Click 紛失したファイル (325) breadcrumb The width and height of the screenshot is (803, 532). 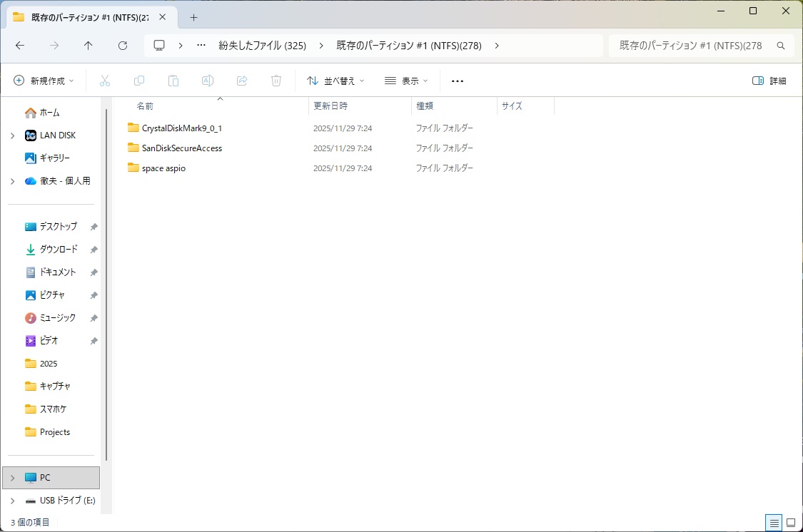pyautogui.click(x=262, y=46)
